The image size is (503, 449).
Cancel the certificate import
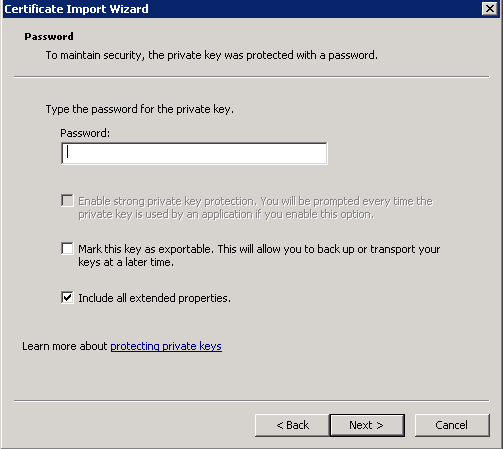(x=452, y=425)
